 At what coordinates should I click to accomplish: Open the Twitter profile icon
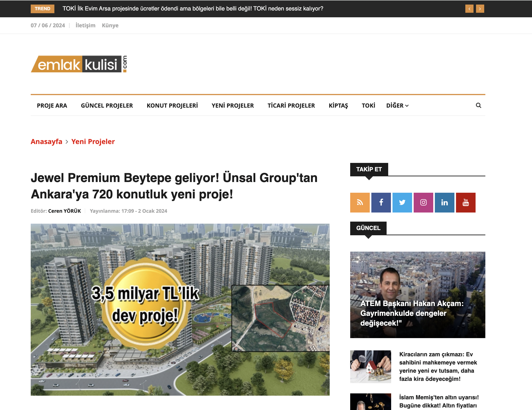coord(402,202)
